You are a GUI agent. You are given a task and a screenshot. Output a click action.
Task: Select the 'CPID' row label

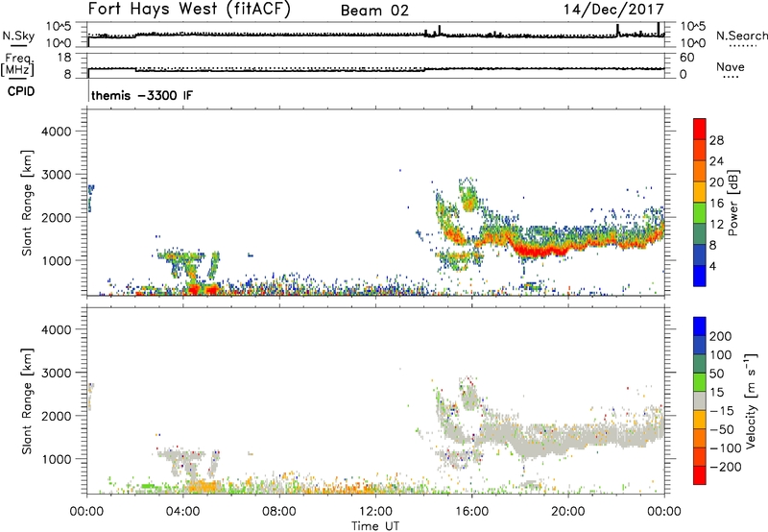[x=21, y=91]
